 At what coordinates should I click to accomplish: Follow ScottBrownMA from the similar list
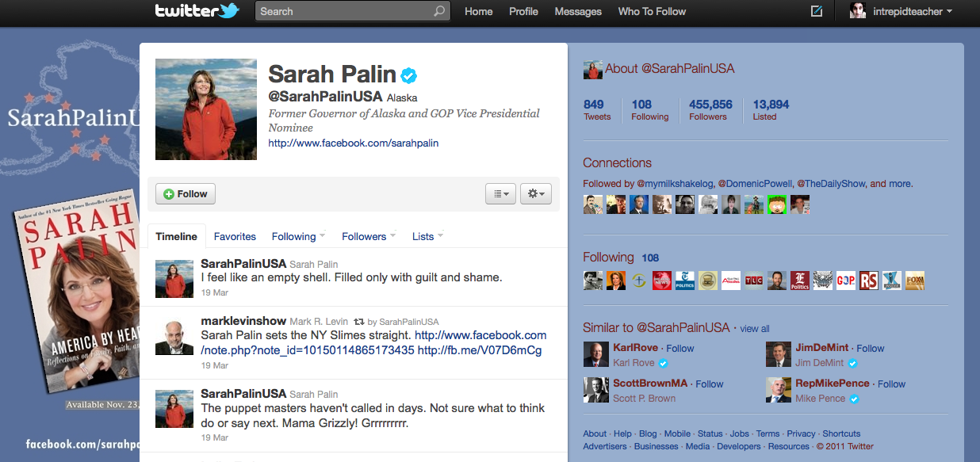[x=710, y=384]
